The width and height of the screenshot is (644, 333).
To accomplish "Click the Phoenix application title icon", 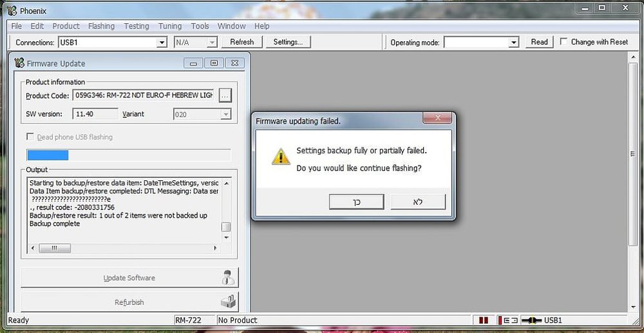I will pos(12,10).
